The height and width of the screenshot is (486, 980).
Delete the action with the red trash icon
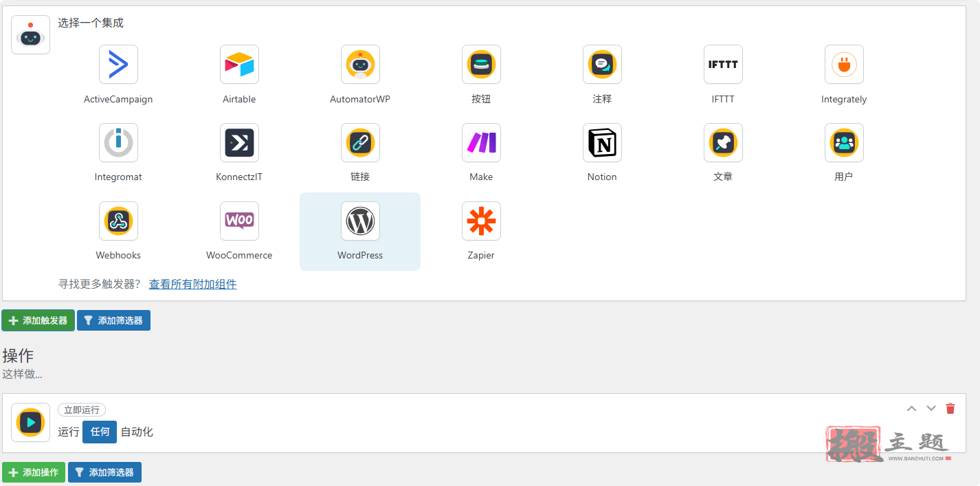(x=950, y=408)
